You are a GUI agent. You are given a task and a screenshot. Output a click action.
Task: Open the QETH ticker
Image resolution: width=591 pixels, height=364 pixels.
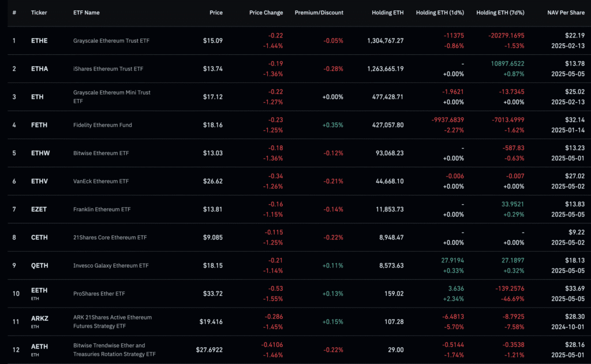click(x=40, y=266)
